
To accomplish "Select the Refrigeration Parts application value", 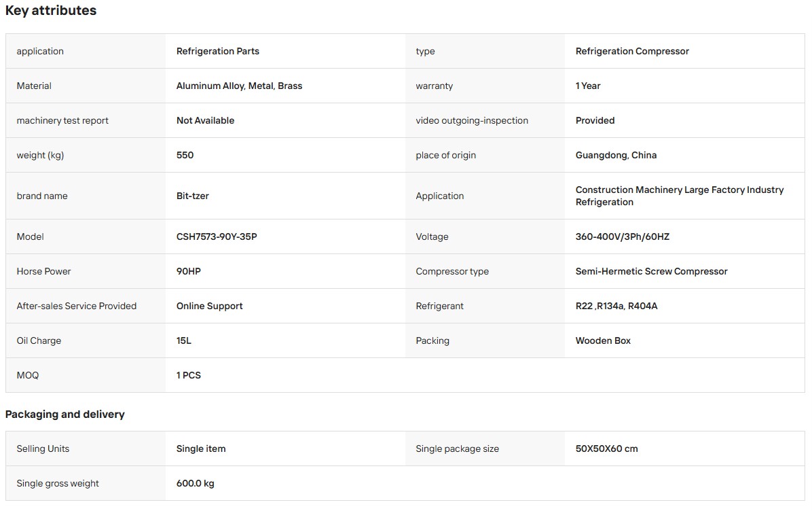I will pyautogui.click(x=217, y=51).
